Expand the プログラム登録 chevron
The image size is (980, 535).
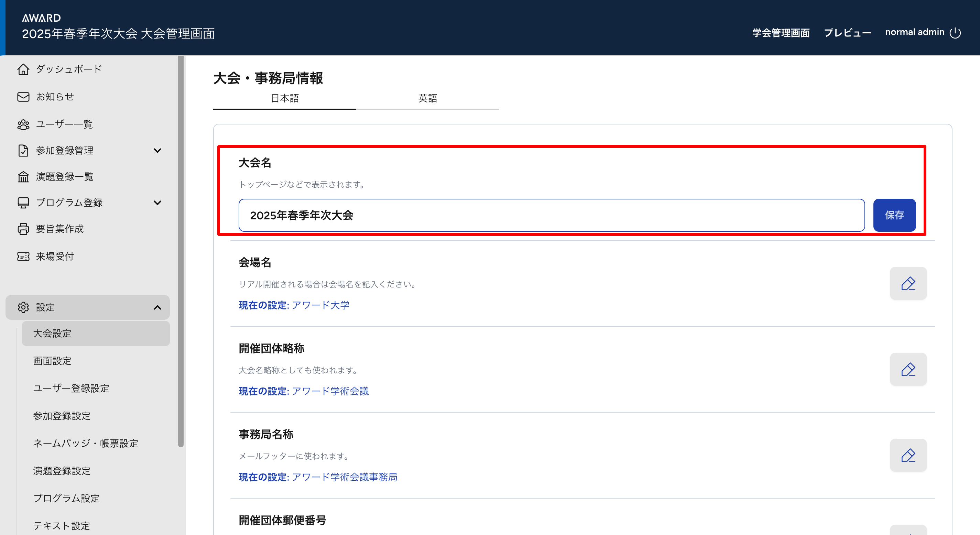click(157, 203)
